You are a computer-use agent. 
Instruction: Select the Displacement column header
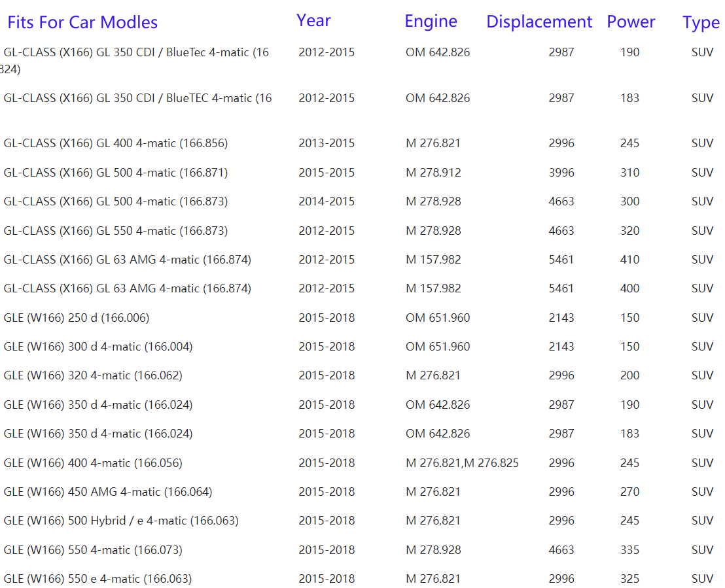(539, 22)
